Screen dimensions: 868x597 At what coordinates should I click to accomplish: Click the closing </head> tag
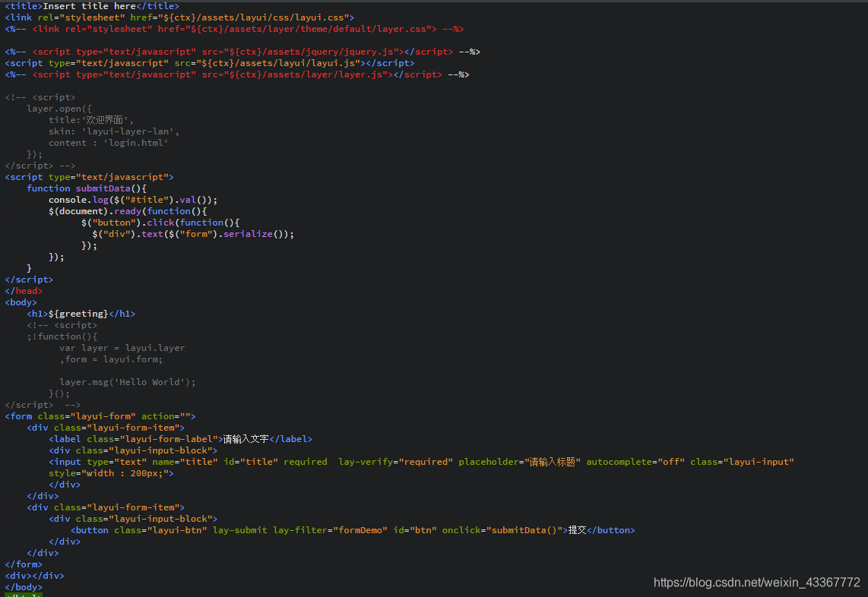[24, 291]
